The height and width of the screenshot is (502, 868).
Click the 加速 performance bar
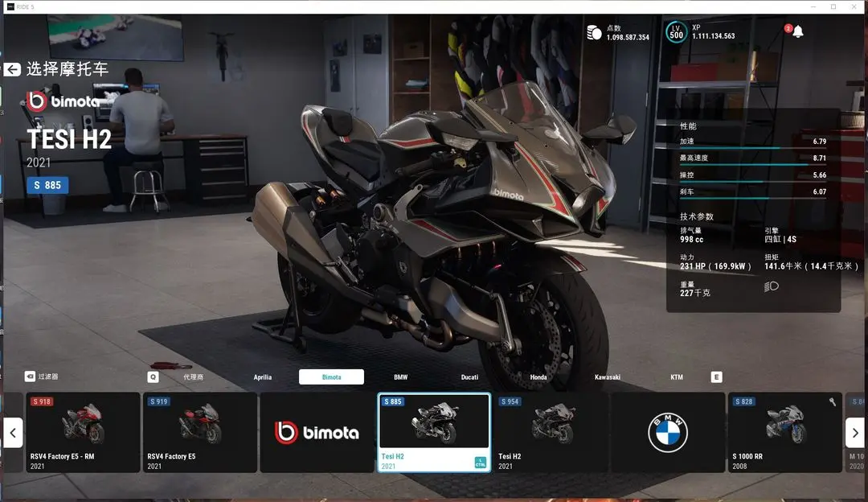tap(753, 149)
